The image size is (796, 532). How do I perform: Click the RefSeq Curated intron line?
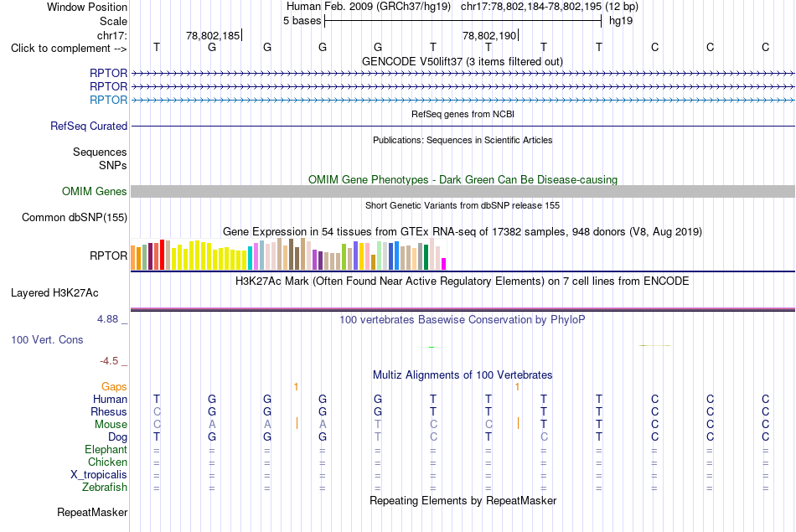(x=463, y=126)
